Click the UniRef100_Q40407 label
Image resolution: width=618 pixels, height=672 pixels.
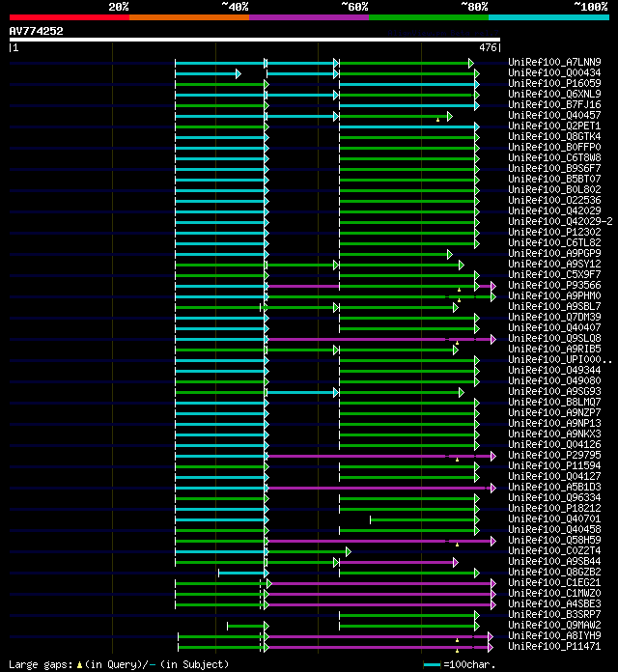click(554, 327)
